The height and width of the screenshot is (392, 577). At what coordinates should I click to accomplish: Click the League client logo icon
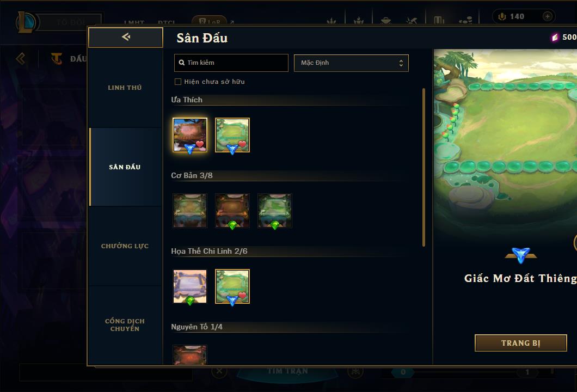coord(26,22)
